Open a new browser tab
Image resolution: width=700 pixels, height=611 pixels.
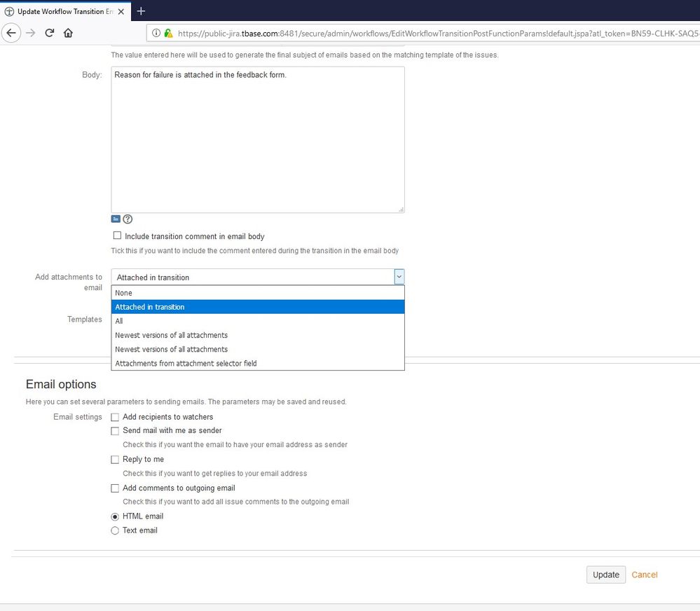tap(141, 11)
